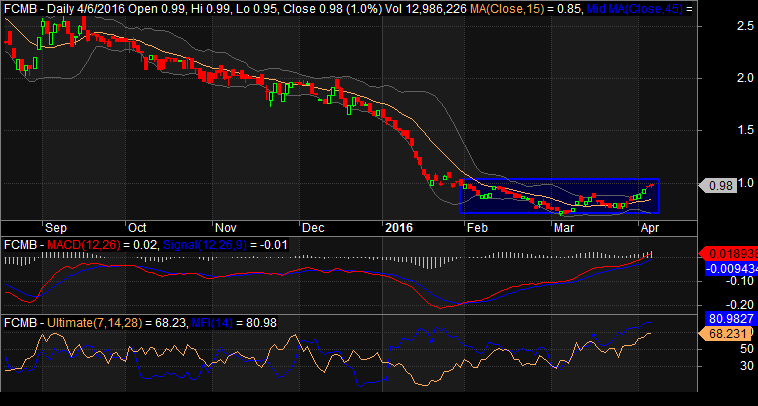
Task: Click the Ultimate(7,14,28) = 68.23 legend label
Action: 117,322
